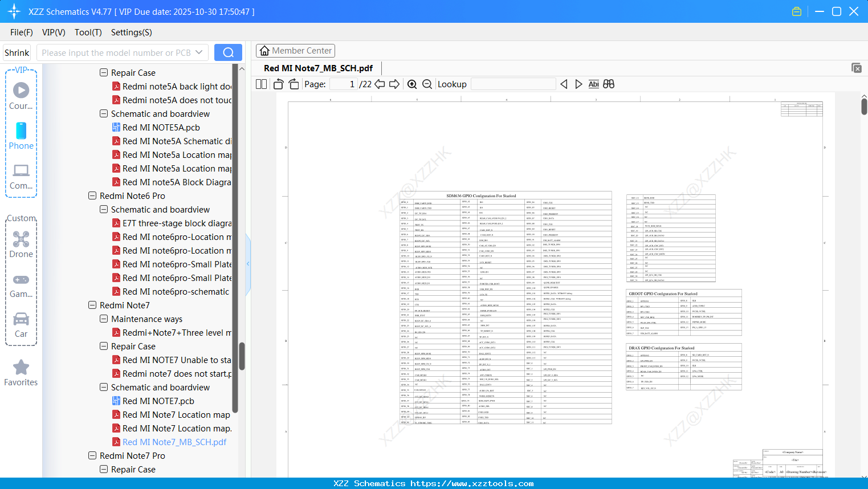Click the yellow VIP toolbox icon in title bar

(x=797, y=11)
